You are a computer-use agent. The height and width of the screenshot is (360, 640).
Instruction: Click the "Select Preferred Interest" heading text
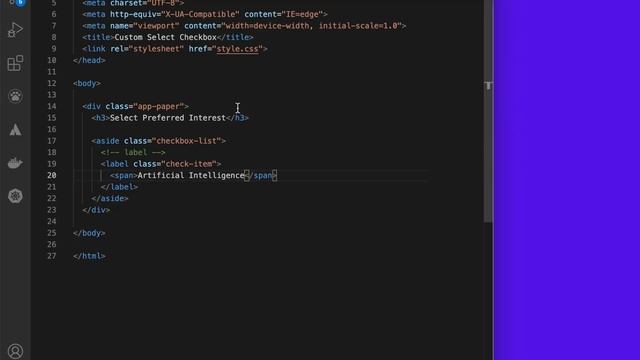tap(167, 118)
